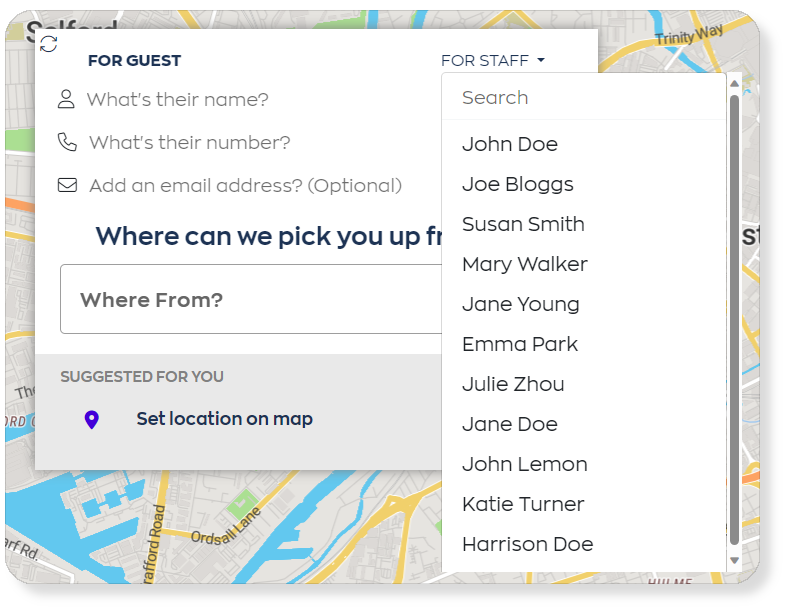The width and height of the screenshot is (786, 610).
Task: Click the FOR STAFF caret arrow
Action: [540, 60]
